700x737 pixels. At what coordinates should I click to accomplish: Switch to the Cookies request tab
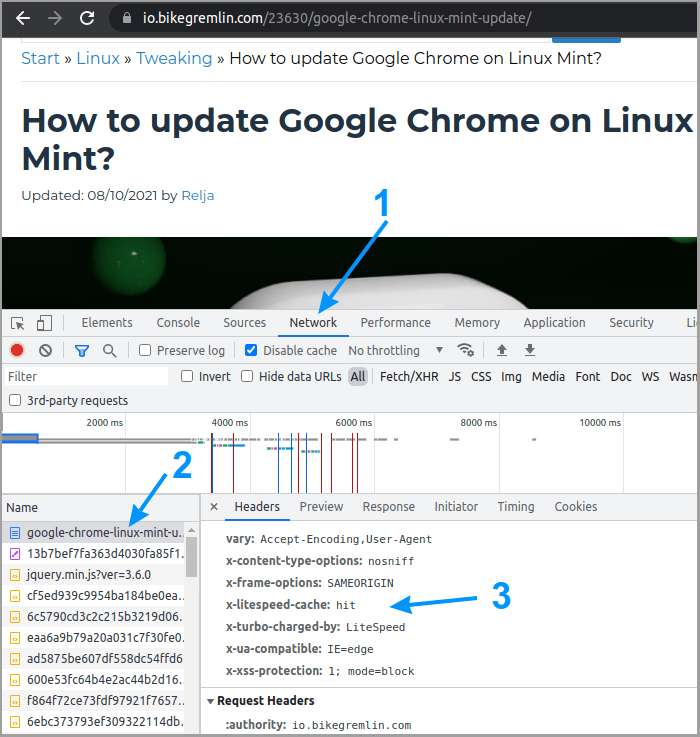(x=575, y=507)
